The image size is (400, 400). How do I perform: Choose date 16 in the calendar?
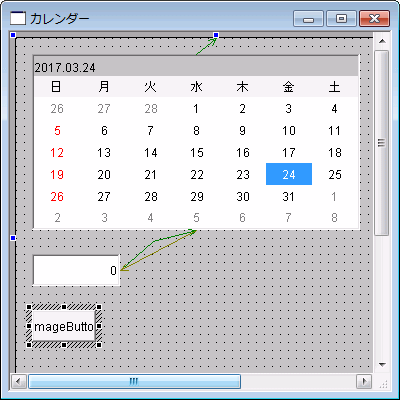pyautogui.click(x=243, y=153)
